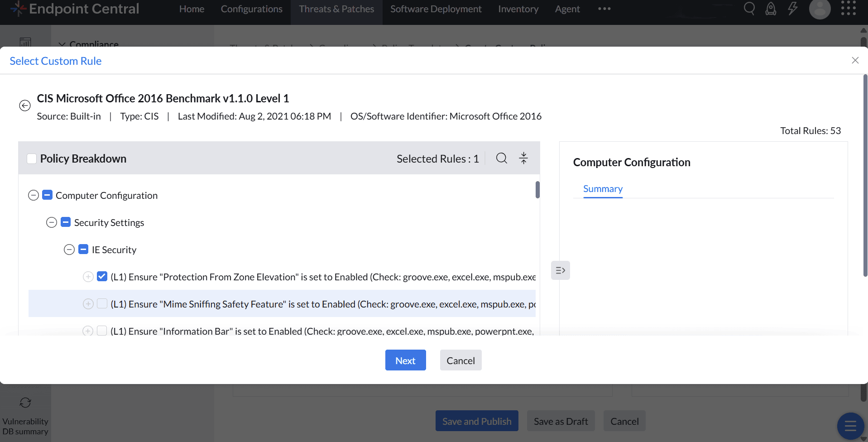868x442 pixels.
Task: Close the Select Custom Rule dialog
Action: [x=855, y=60]
